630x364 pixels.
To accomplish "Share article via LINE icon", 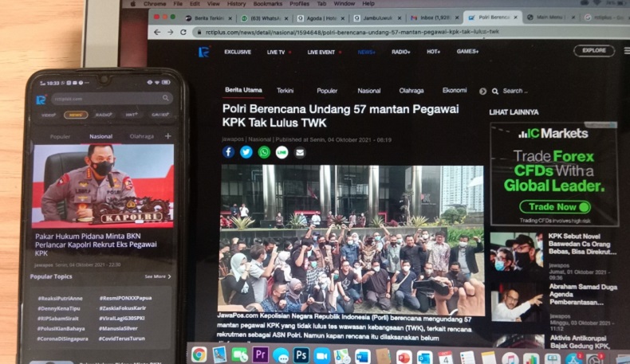I will pos(282,152).
